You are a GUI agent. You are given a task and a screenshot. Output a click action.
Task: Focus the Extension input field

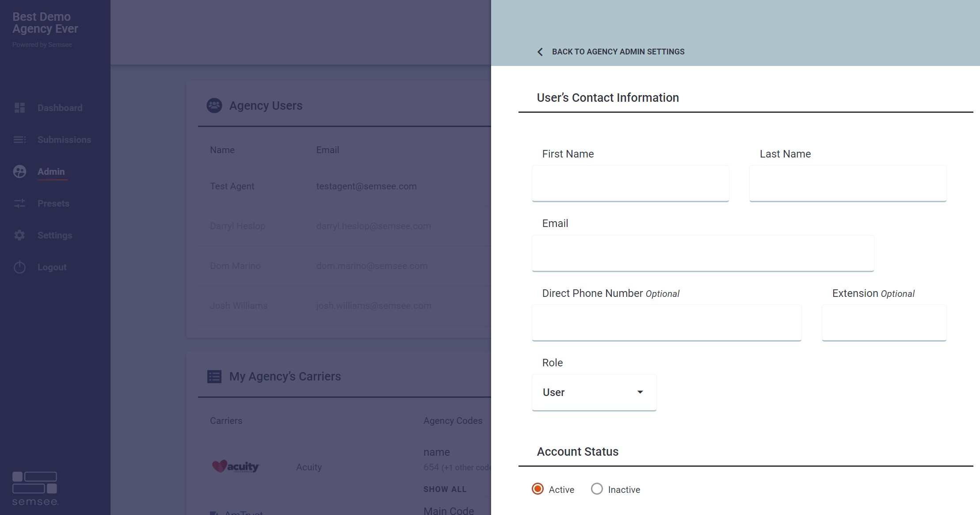click(884, 323)
